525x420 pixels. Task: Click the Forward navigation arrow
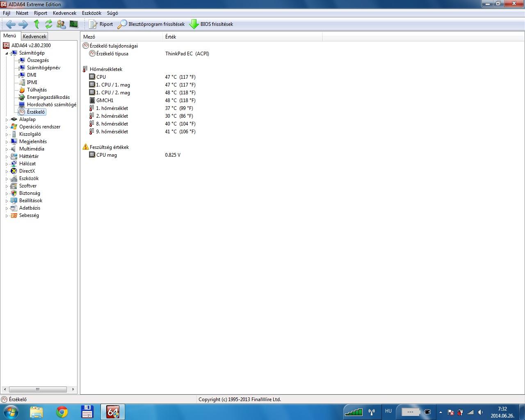23,24
